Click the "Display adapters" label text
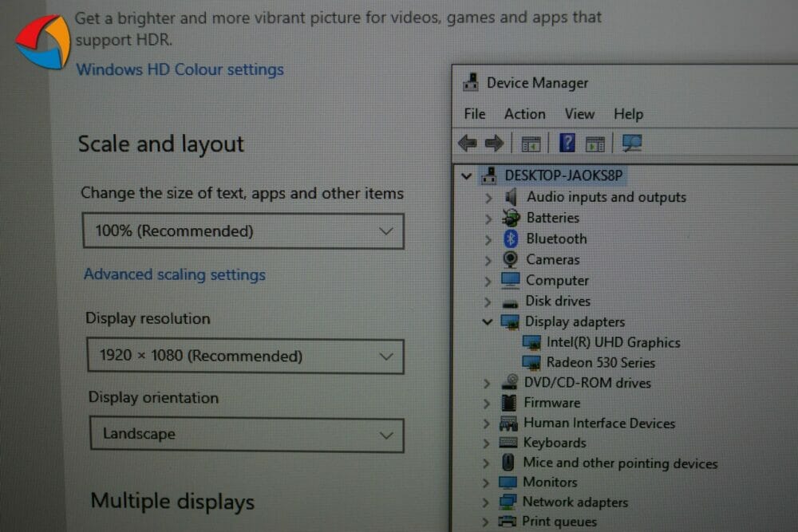Screen dimensions: 798x532 575,322
